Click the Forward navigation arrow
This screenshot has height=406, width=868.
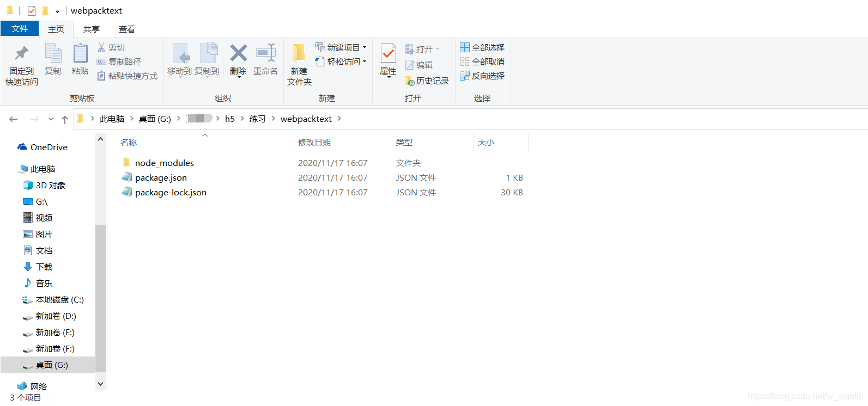(34, 119)
